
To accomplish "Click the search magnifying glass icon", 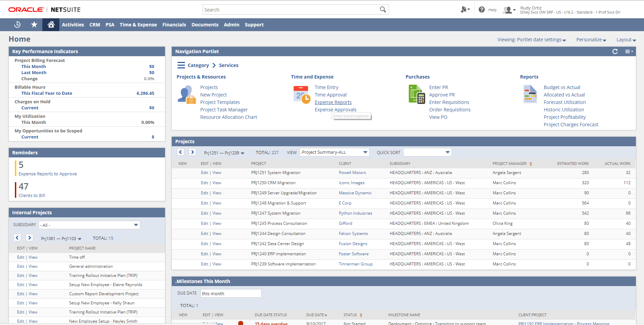I will click(383, 9).
